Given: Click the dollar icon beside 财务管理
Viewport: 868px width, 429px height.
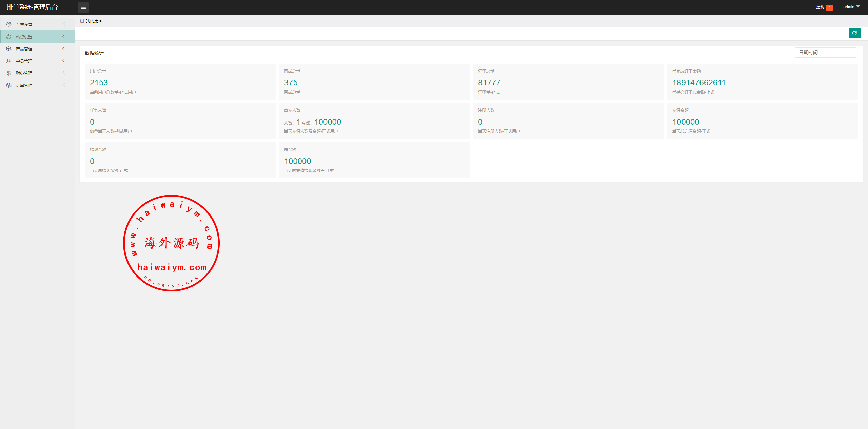Looking at the screenshot, I should 9,73.
